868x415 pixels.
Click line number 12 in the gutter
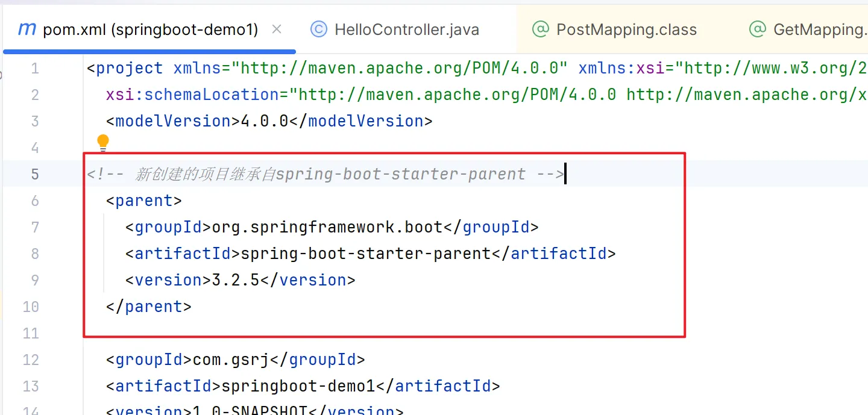click(x=30, y=359)
